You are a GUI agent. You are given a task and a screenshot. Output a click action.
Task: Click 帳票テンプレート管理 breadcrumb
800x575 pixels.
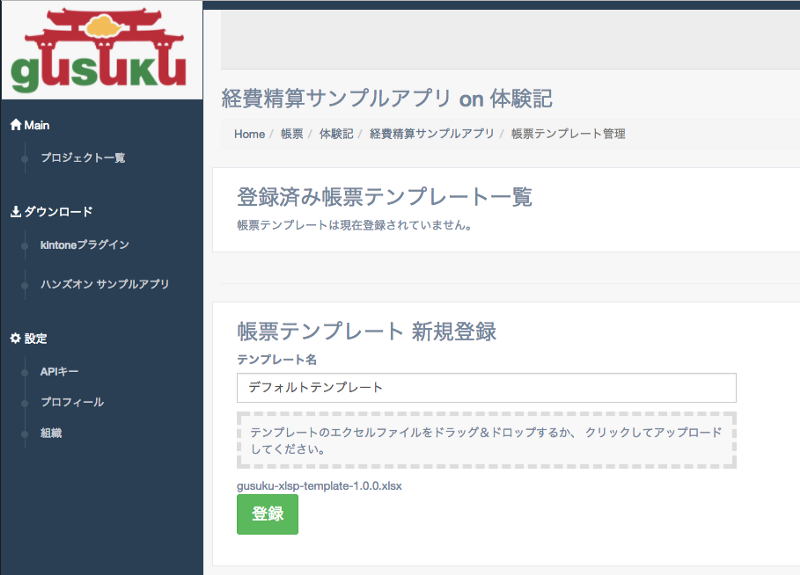coord(568,134)
